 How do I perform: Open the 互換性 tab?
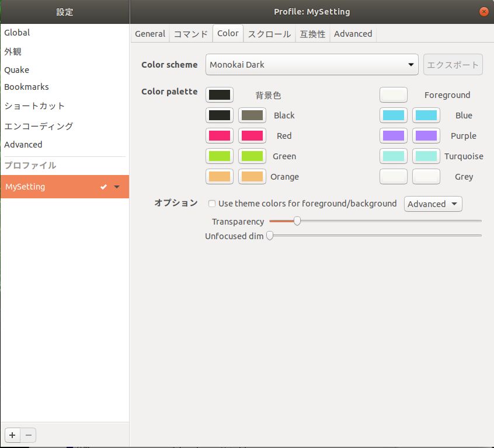(x=312, y=33)
